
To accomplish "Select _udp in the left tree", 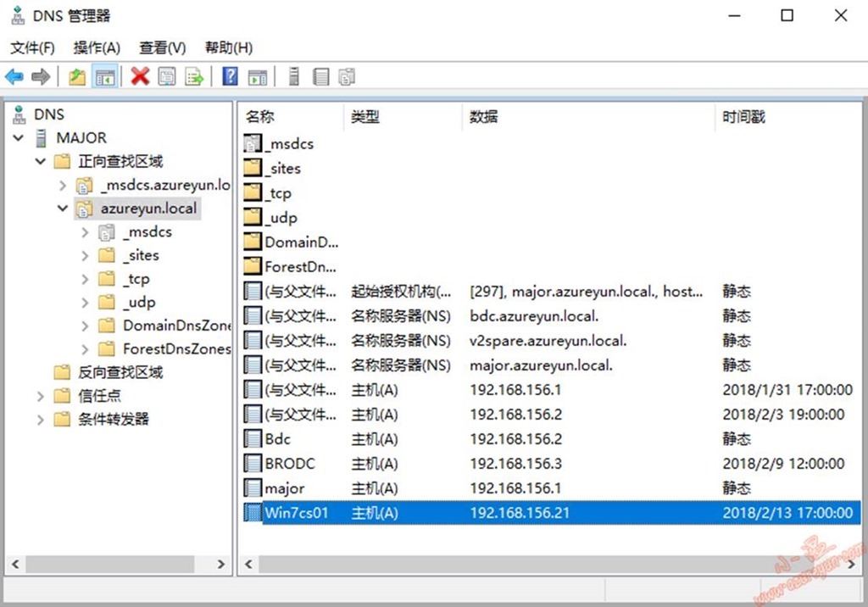I will (139, 303).
